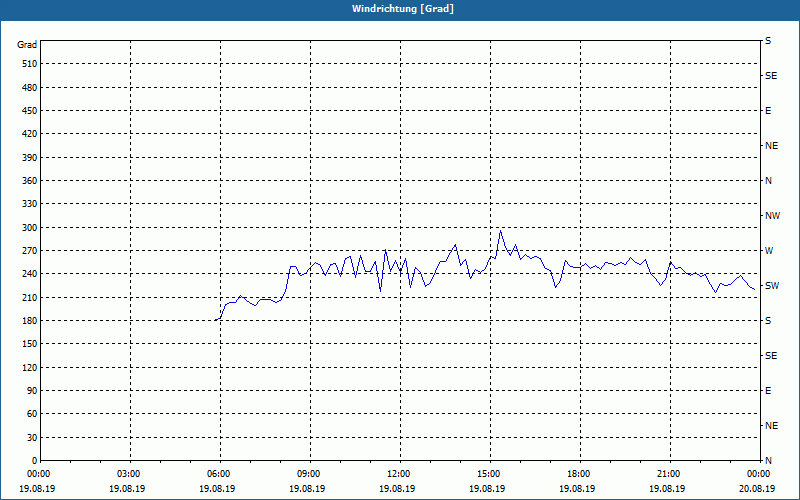This screenshot has width=800, height=500.
Task: Pick the 240 degree axis label
Action: pos(30,274)
